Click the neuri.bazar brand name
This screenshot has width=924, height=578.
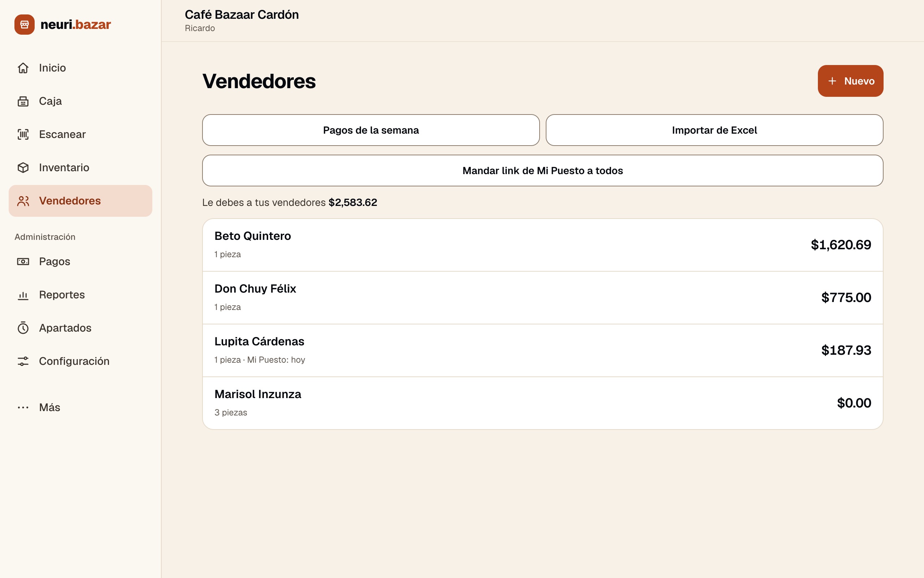(75, 25)
